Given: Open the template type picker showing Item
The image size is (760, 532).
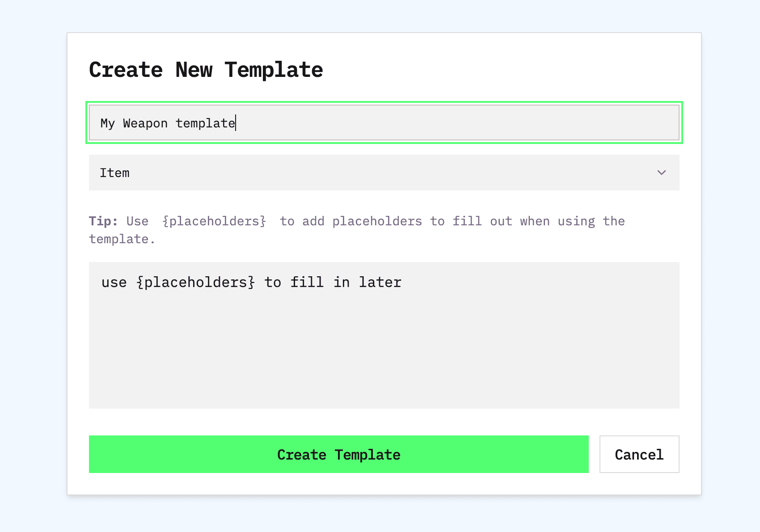Looking at the screenshot, I should (384, 173).
